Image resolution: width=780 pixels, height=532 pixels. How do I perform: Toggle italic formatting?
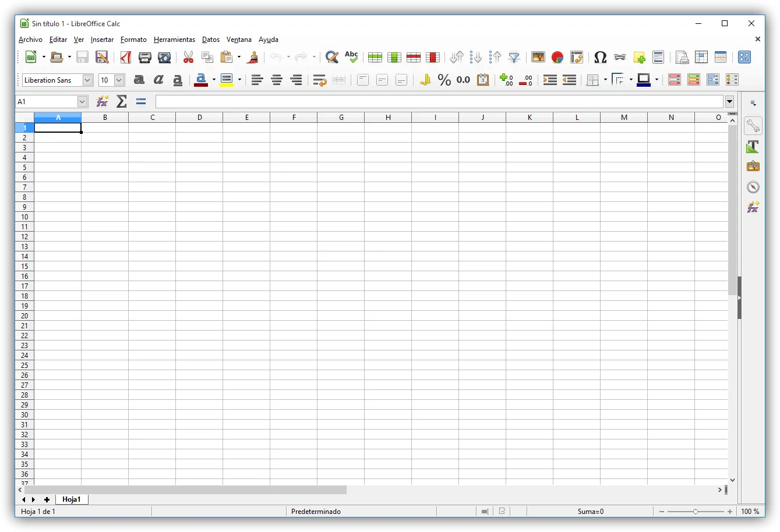[x=158, y=80]
